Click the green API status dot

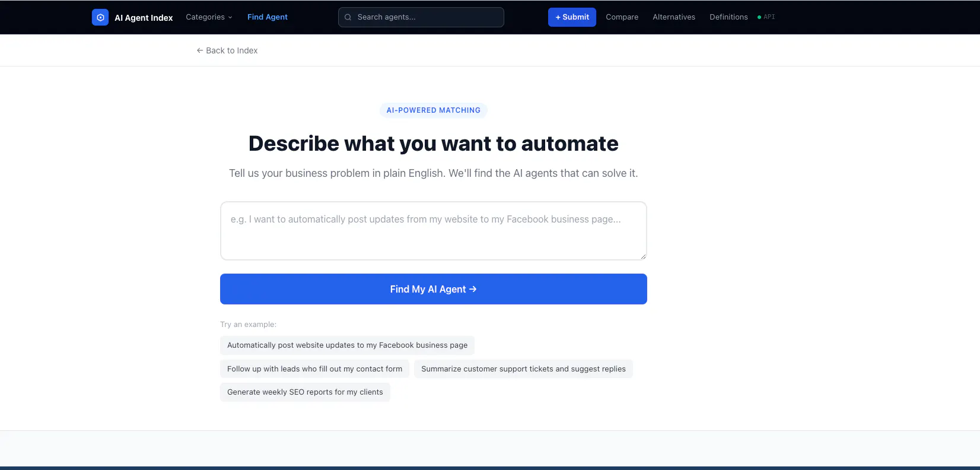click(759, 17)
